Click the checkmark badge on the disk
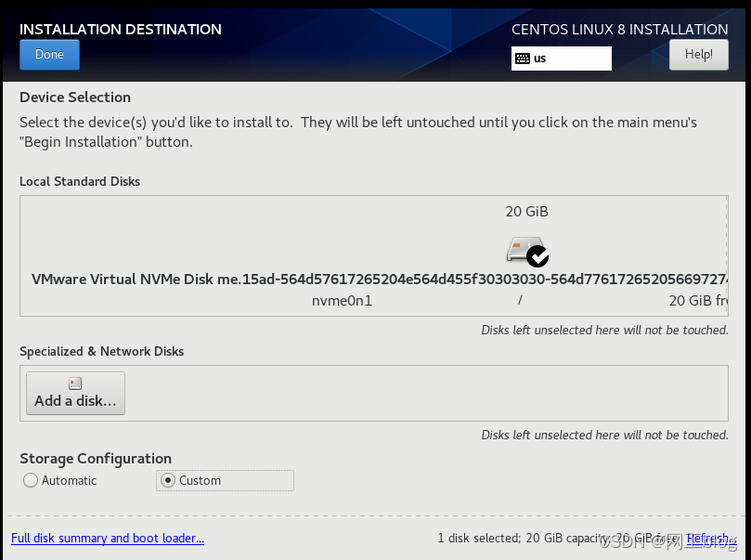 coord(537,256)
